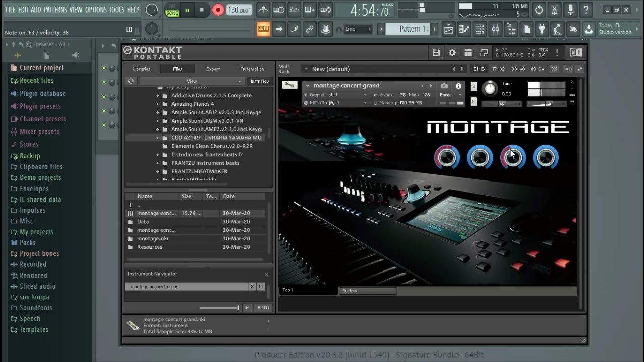644x362 pixels.
Task: Open FL Studio mixer icon
Action: click(495, 29)
